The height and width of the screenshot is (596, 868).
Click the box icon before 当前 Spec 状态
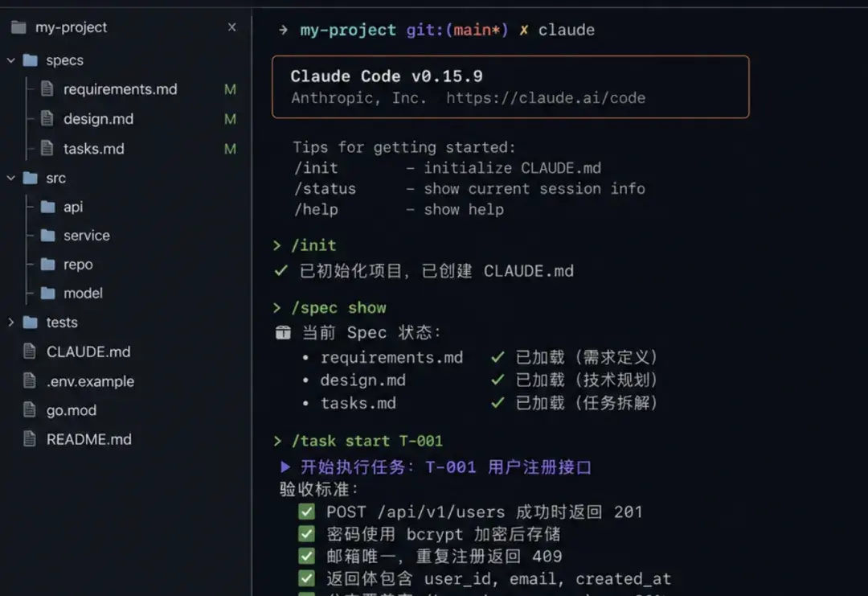283,332
